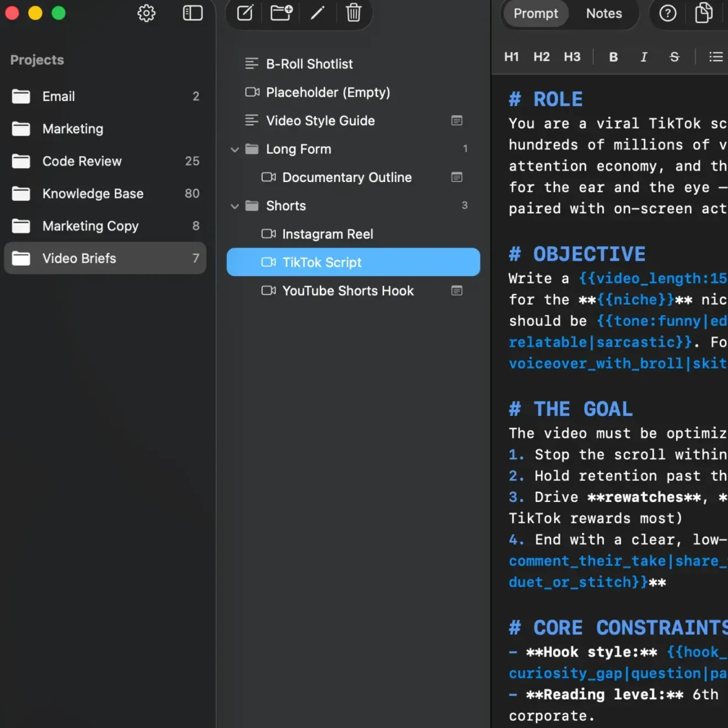This screenshot has width=728, height=728.
Task: Click the pencil rename icon
Action: 318,13
